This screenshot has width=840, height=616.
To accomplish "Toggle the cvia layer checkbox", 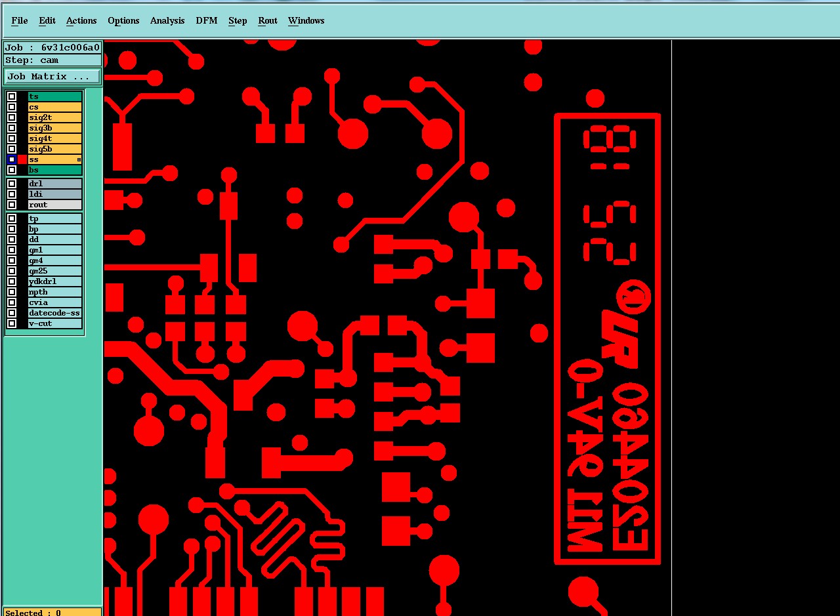I will click(x=12, y=302).
